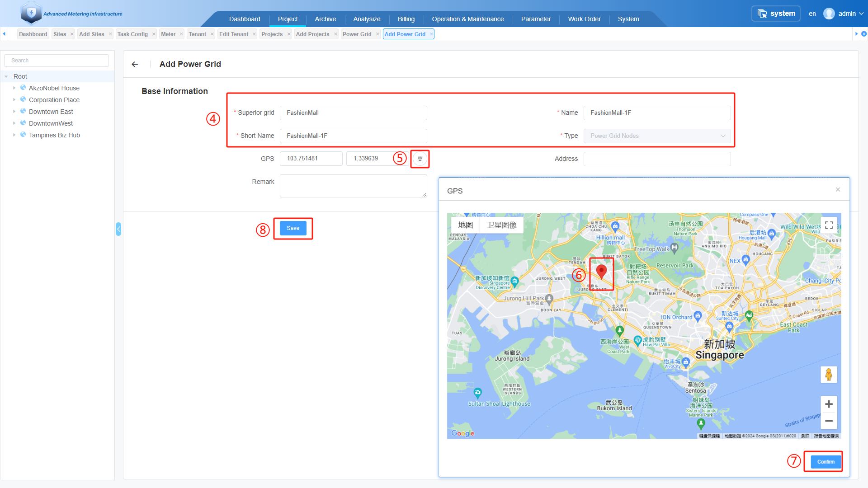
Task: Open the Type dropdown
Action: pyautogui.click(x=657, y=136)
